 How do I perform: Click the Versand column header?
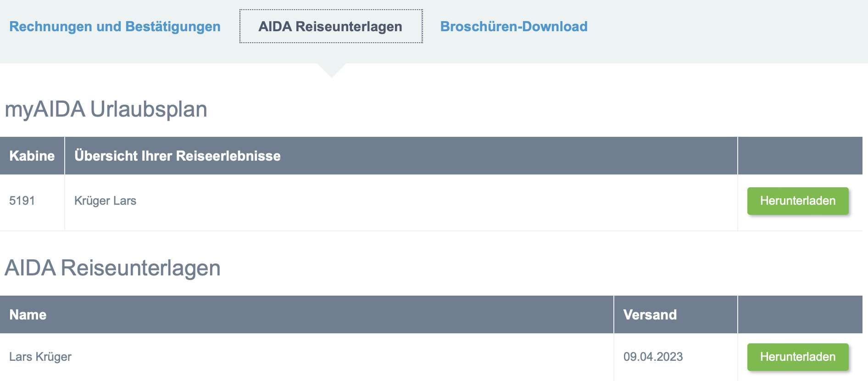[x=650, y=315]
